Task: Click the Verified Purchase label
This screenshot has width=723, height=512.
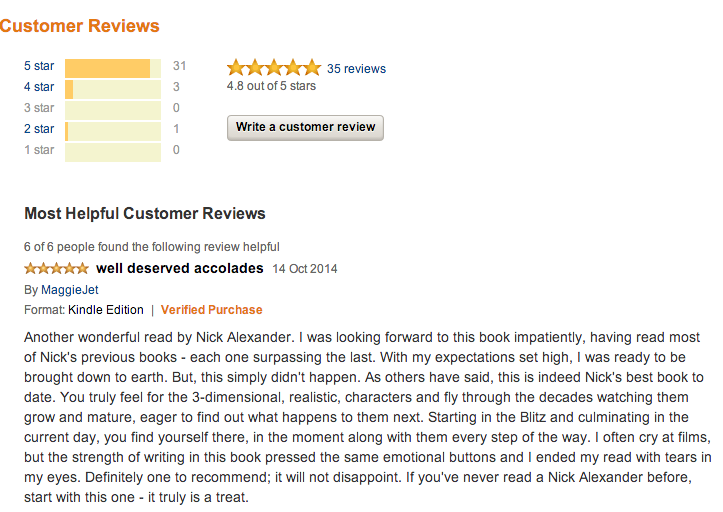Action: click(x=211, y=310)
